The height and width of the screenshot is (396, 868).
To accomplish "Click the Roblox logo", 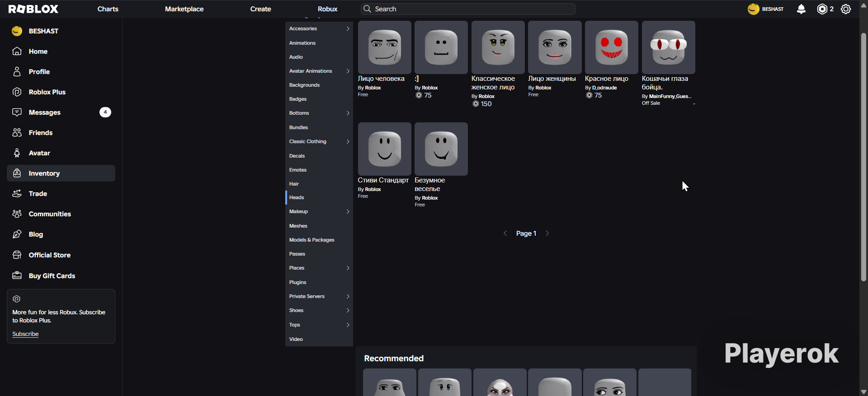I will 33,9.
